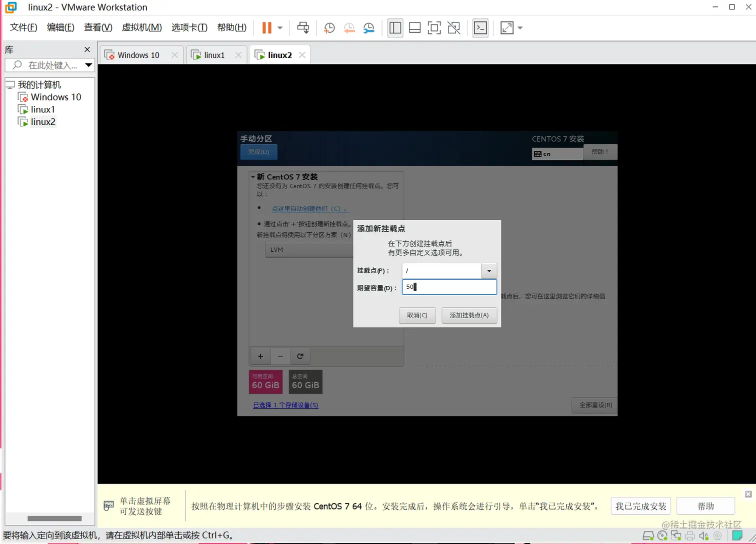Image resolution: width=756 pixels, height=544 pixels.
Task: Send Ctrl+Alt+Del to the virtual machine
Action: [x=303, y=28]
